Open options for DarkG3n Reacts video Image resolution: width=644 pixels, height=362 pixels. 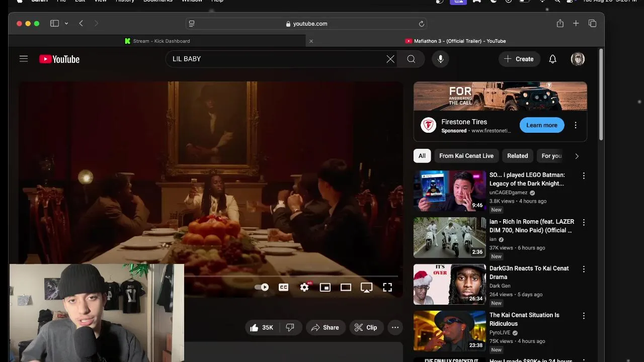(584, 269)
